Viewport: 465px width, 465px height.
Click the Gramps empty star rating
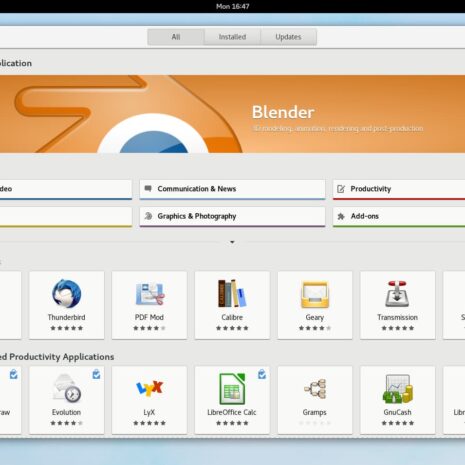tap(315, 423)
